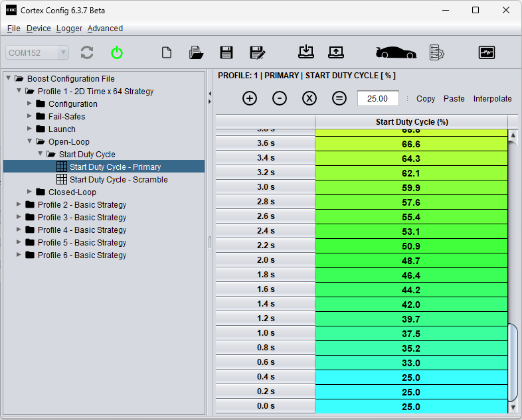Image resolution: width=522 pixels, height=420 pixels.
Task: Click the floppy disk save icon
Action: click(x=226, y=53)
